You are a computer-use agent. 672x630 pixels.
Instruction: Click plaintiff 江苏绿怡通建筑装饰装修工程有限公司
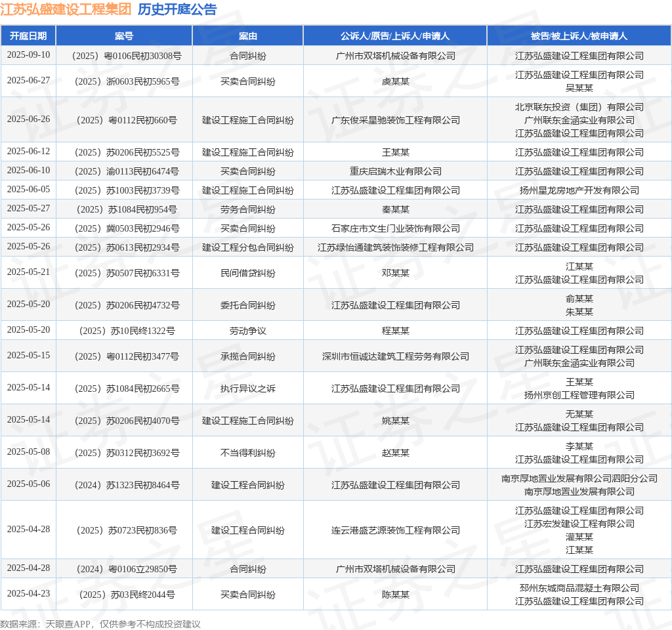coord(396,247)
